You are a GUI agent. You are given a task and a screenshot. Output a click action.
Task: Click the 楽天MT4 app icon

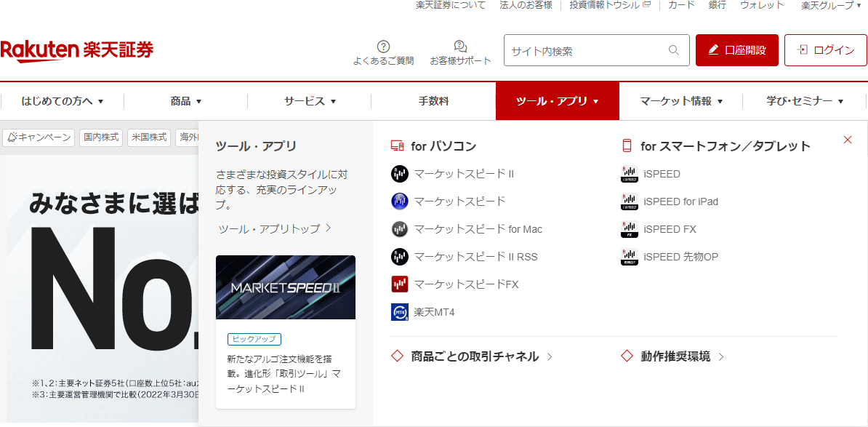(x=399, y=312)
